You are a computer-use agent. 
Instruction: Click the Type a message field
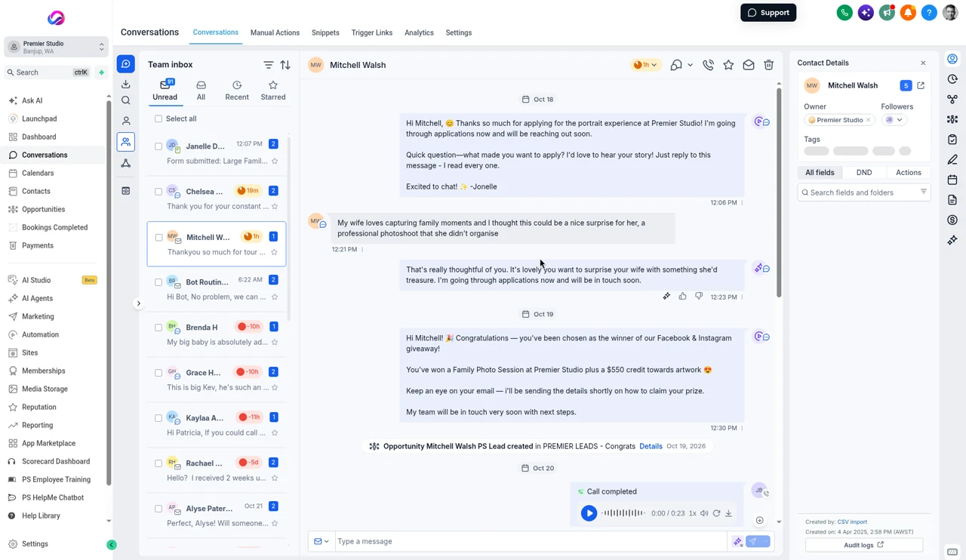point(531,541)
